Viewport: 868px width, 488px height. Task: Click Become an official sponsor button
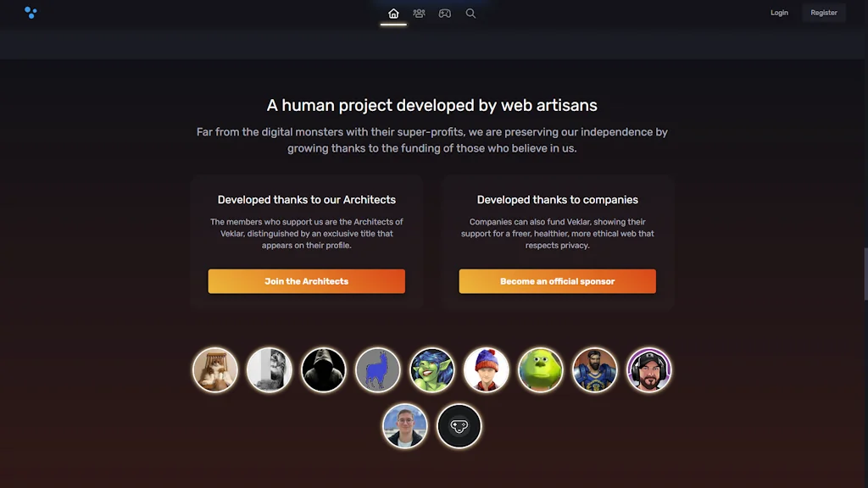557,281
